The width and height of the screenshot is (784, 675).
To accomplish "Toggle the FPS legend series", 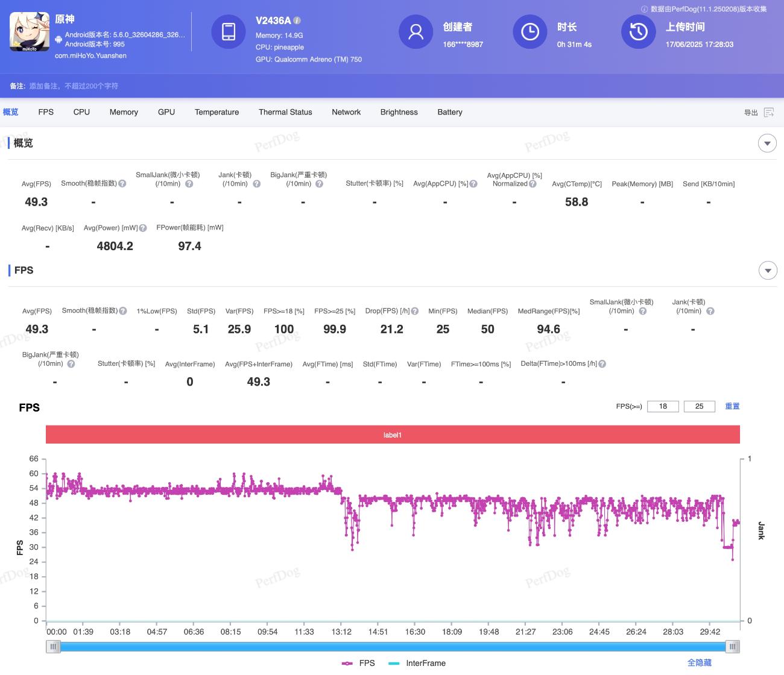I will point(358,663).
